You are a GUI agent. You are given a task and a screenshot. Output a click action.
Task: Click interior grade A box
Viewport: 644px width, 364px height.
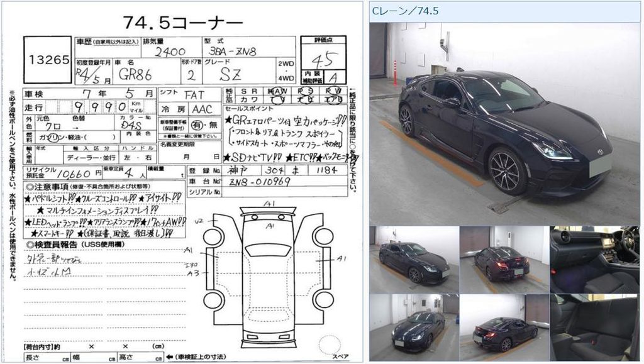334,77
